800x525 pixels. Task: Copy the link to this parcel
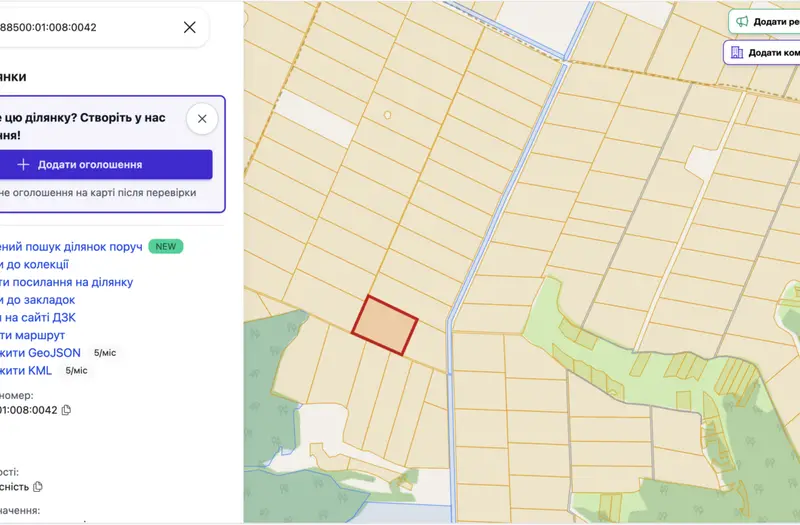[66, 282]
